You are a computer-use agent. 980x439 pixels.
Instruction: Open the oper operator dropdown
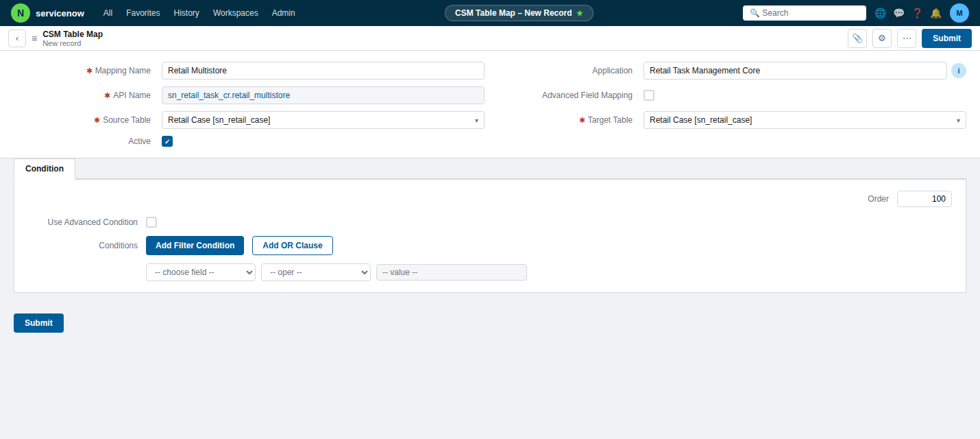316,272
